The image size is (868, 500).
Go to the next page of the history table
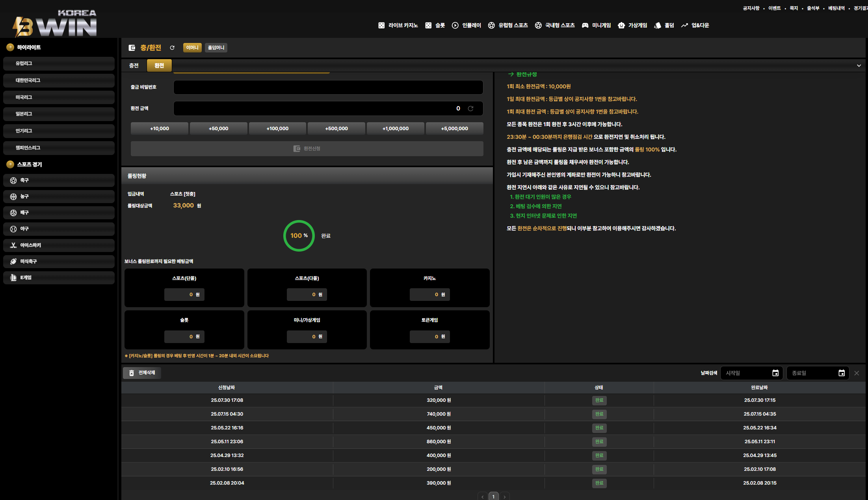coord(504,496)
